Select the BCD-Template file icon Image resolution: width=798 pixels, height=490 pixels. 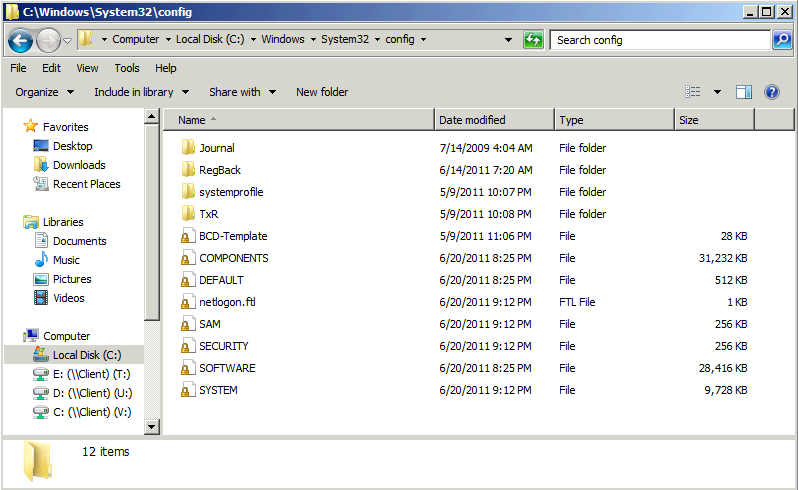coord(188,236)
